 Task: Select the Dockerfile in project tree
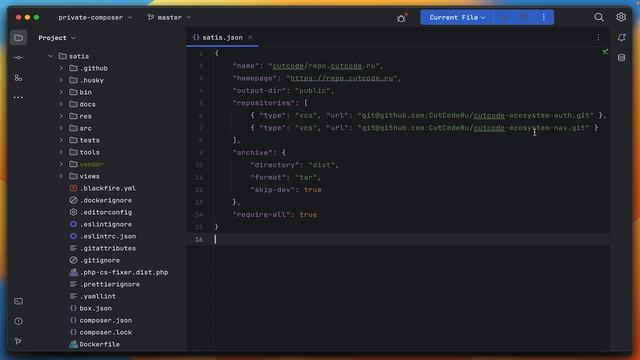click(x=100, y=344)
